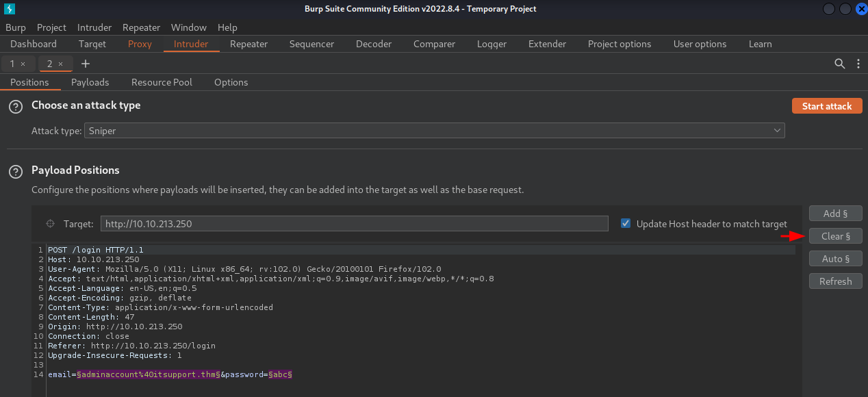The height and width of the screenshot is (397, 868).
Task: Open the three-dot options menu icon
Action: pos(858,64)
